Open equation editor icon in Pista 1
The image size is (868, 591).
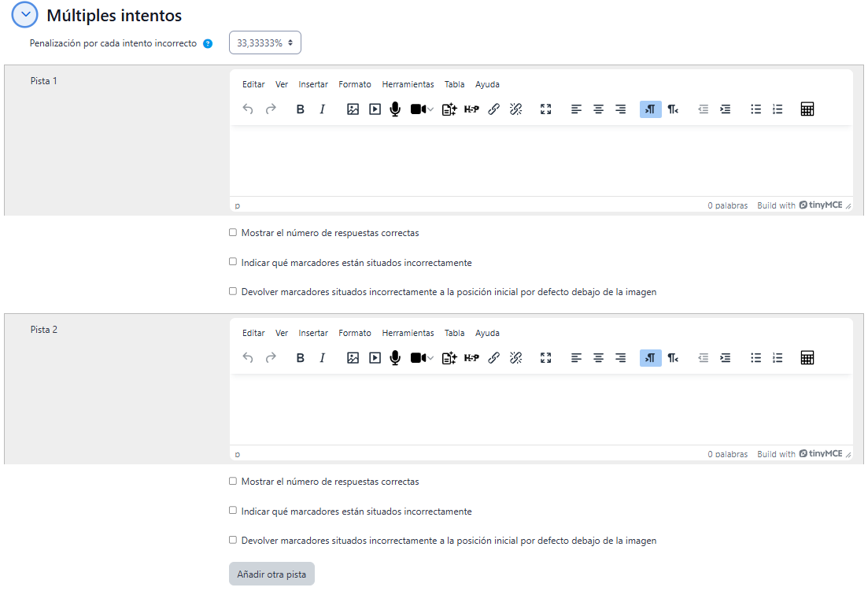(x=807, y=109)
